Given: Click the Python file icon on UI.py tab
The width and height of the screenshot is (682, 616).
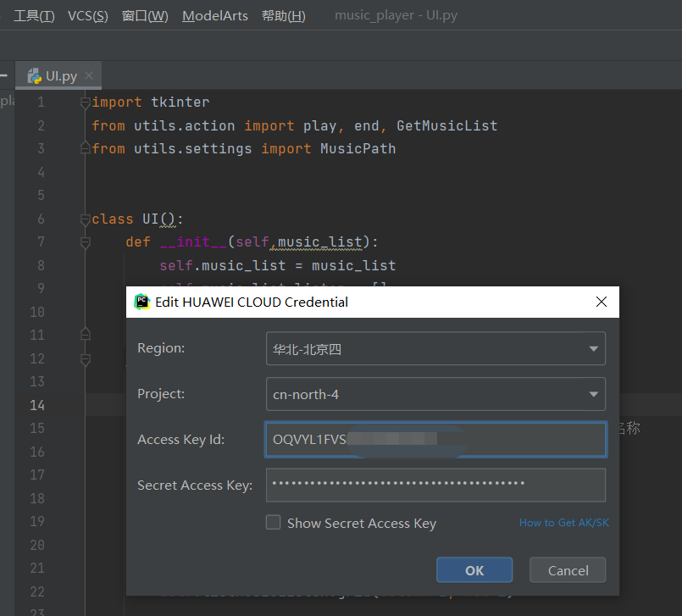Looking at the screenshot, I should (35, 76).
